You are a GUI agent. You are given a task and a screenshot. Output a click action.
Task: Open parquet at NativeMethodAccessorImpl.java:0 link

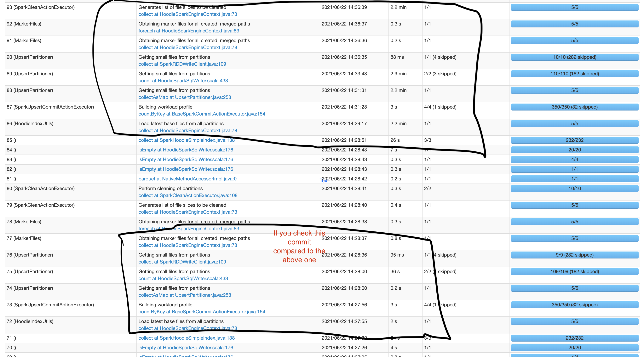[187, 179]
